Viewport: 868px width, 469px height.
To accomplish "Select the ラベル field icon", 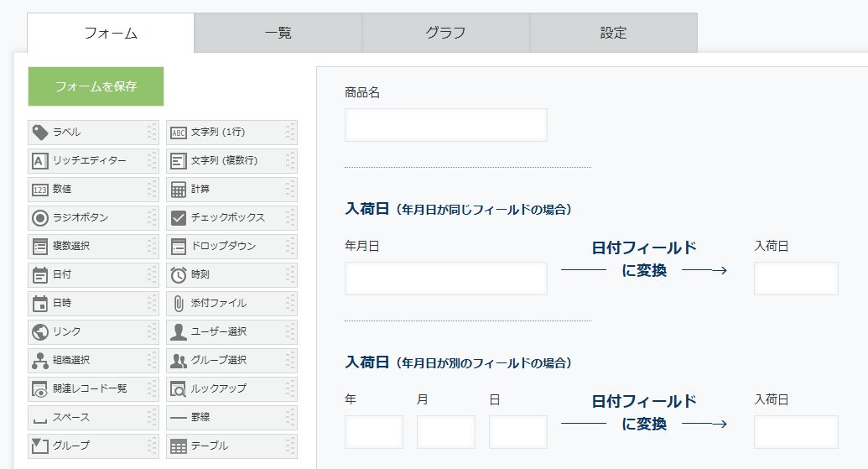I will [40, 133].
